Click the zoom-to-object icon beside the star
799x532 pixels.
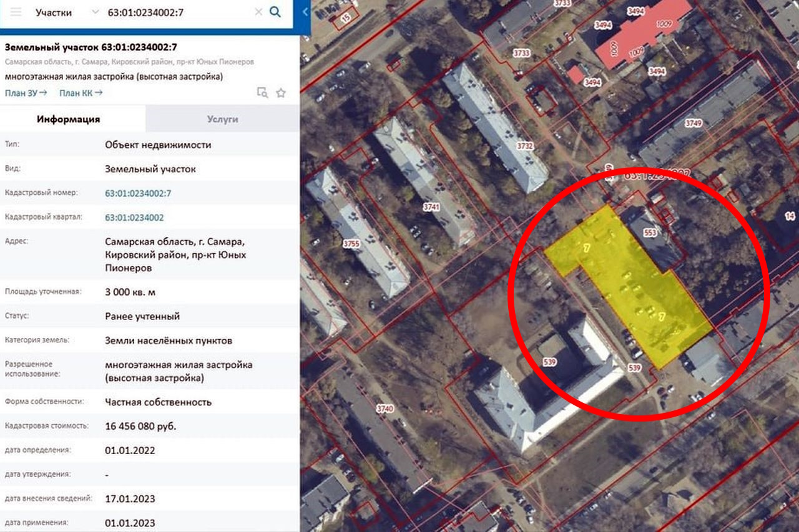point(263,93)
